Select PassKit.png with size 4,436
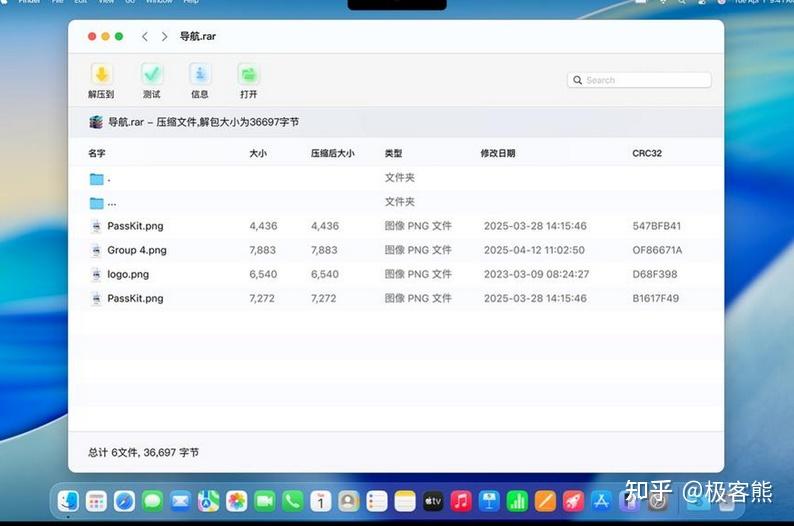Viewport: 794px width, 526px height. click(395, 226)
